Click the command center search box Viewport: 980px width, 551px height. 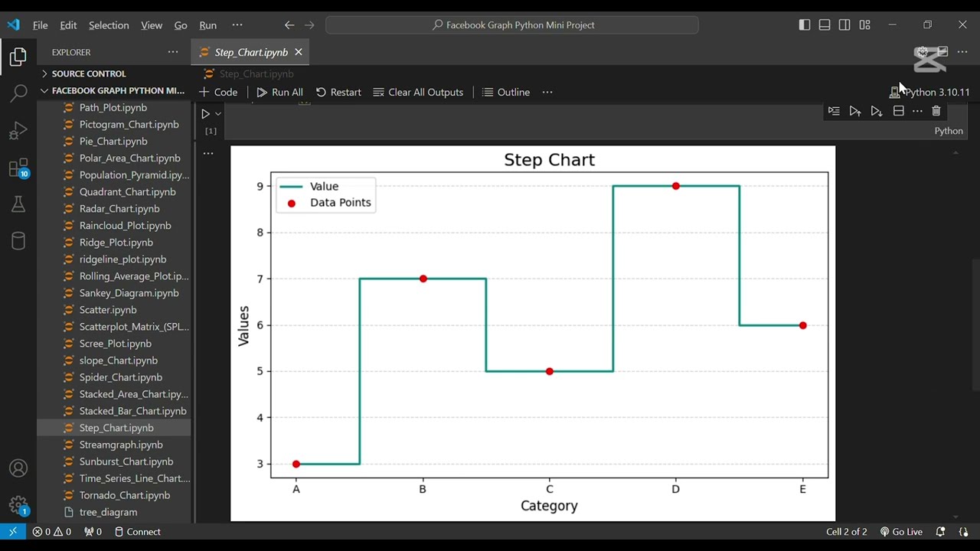tap(511, 25)
